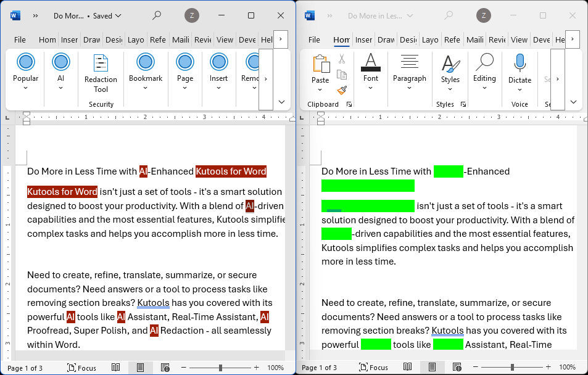Open the Page group in left ribbon
The width and height of the screenshot is (588, 375).
[185, 72]
